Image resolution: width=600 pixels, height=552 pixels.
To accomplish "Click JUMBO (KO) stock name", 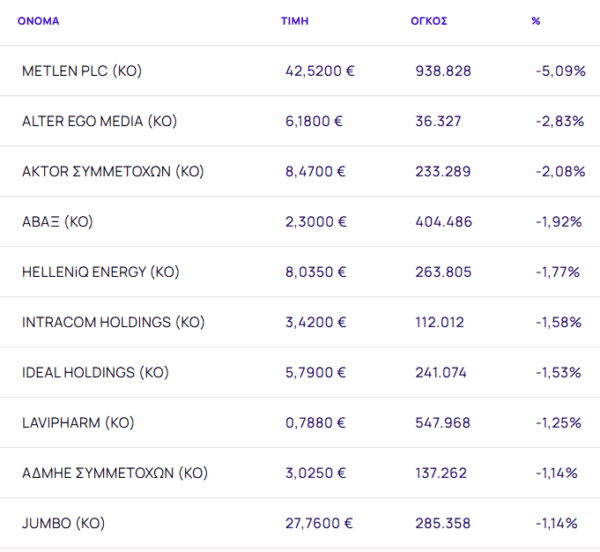I will 63,523.
